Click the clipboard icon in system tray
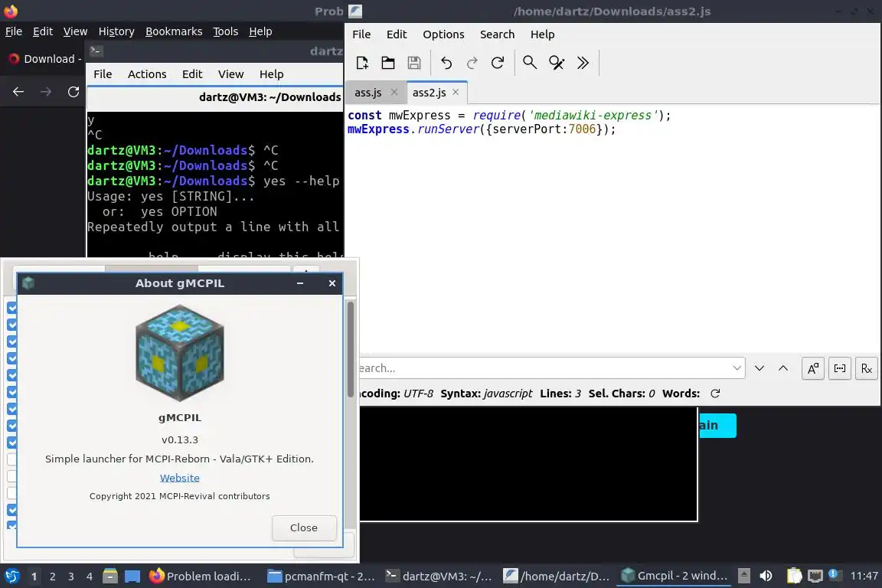The height and width of the screenshot is (588, 882). 794,576
